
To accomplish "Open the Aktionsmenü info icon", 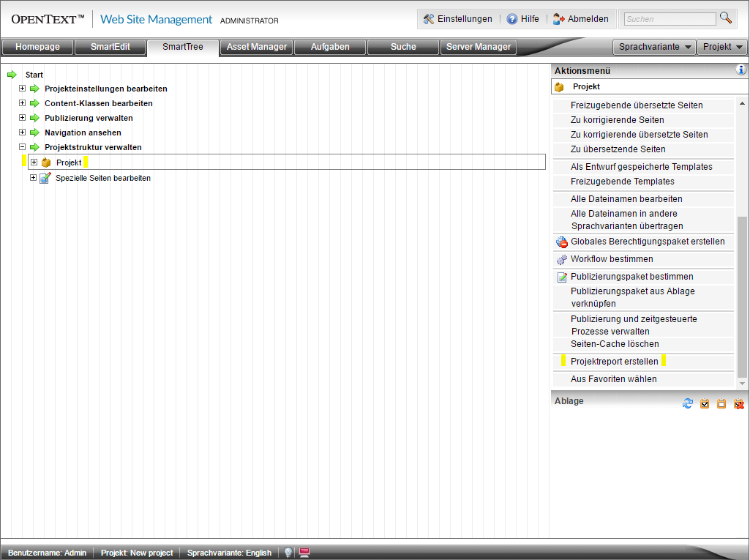I will 741,70.
